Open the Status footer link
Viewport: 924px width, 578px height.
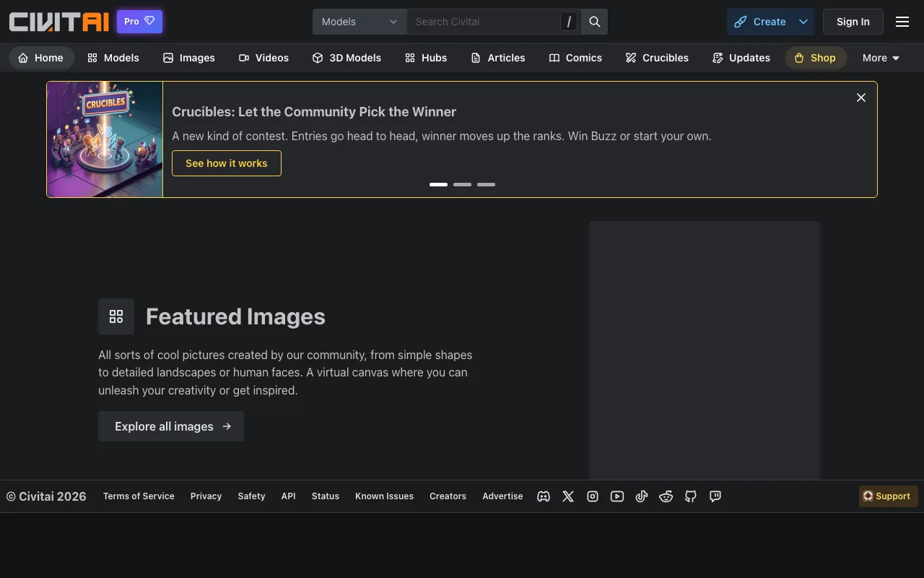pyautogui.click(x=326, y=496)
